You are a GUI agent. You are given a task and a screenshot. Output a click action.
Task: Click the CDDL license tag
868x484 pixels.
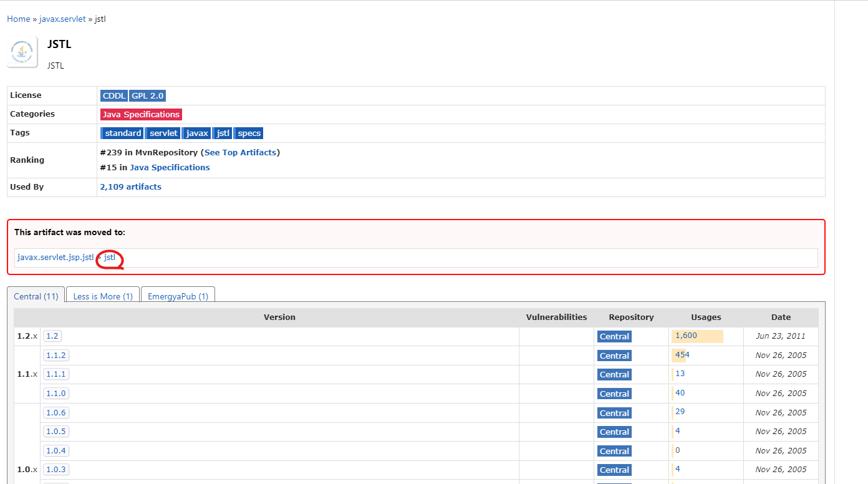114,96
